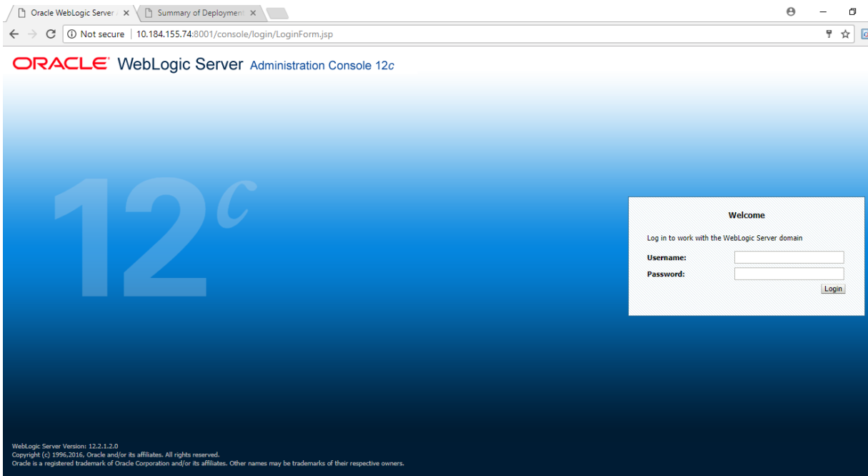Restore down the browser window
This screenshot has height=476, width=868.
852,12
